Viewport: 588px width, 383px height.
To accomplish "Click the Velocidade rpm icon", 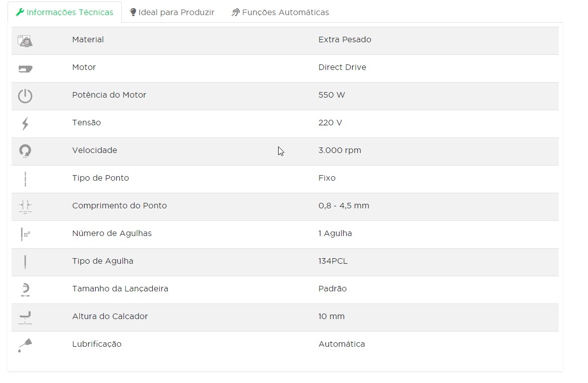I will [25, 150].
